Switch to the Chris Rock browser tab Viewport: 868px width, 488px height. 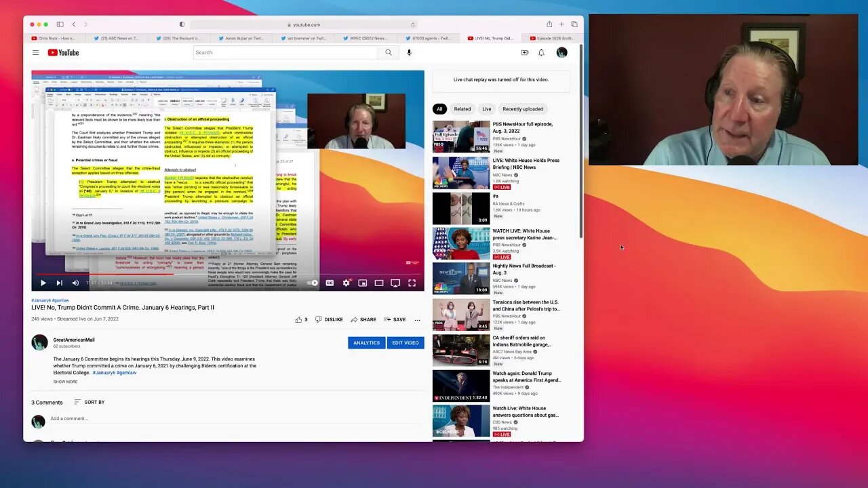point(54,38)
